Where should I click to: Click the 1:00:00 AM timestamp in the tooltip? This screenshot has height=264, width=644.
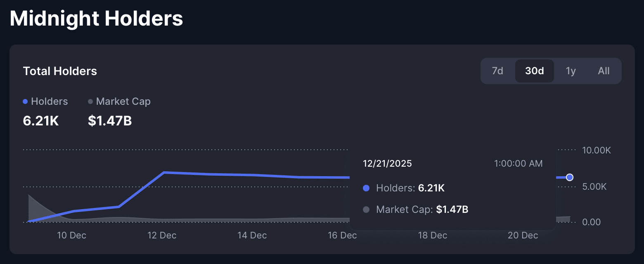[518, 163]
